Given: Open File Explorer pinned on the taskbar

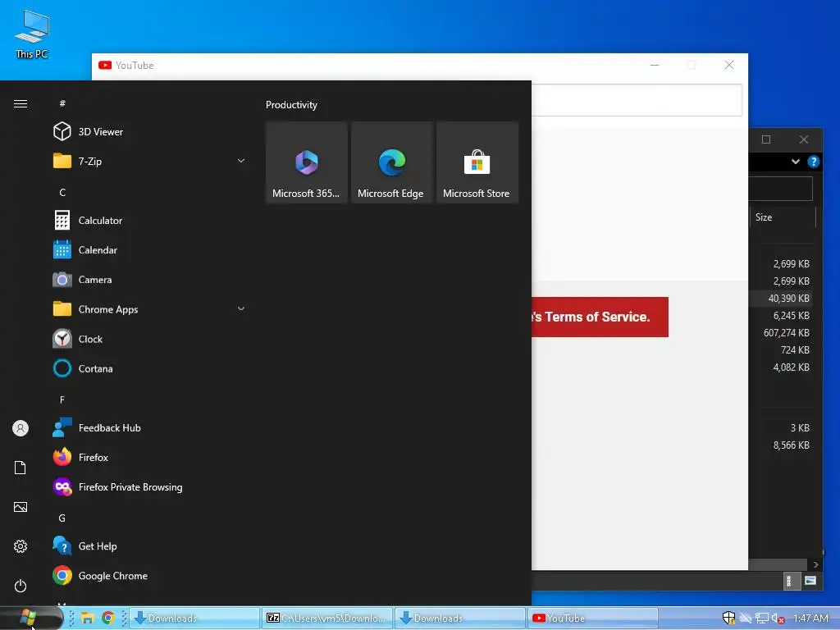Looking at the screenshot, I should (x=87, y=619).
